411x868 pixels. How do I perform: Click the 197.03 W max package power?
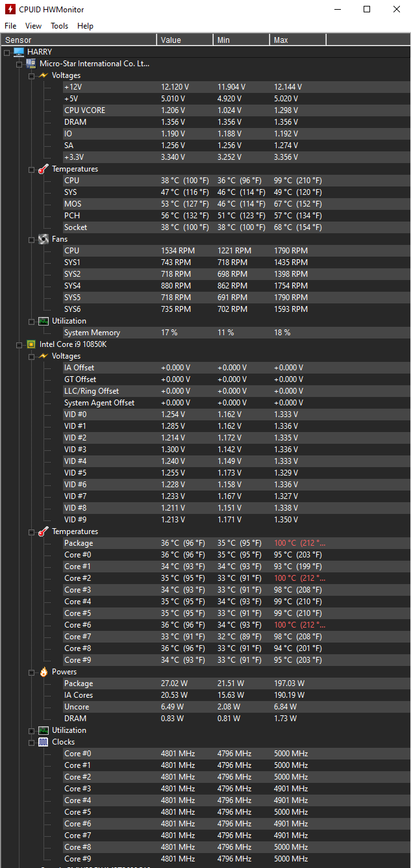(289, 683)
